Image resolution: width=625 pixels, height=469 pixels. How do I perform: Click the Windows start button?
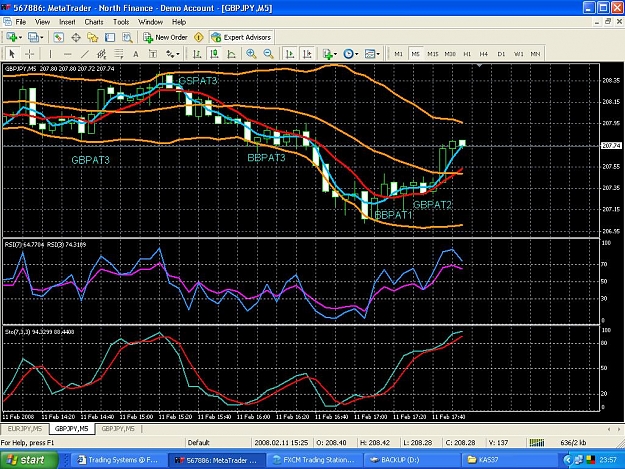[x=29, y=460]
